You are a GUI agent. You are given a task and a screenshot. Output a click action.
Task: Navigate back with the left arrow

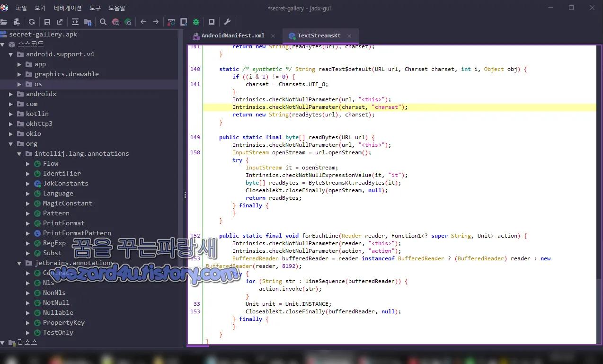tap(143, 22)
